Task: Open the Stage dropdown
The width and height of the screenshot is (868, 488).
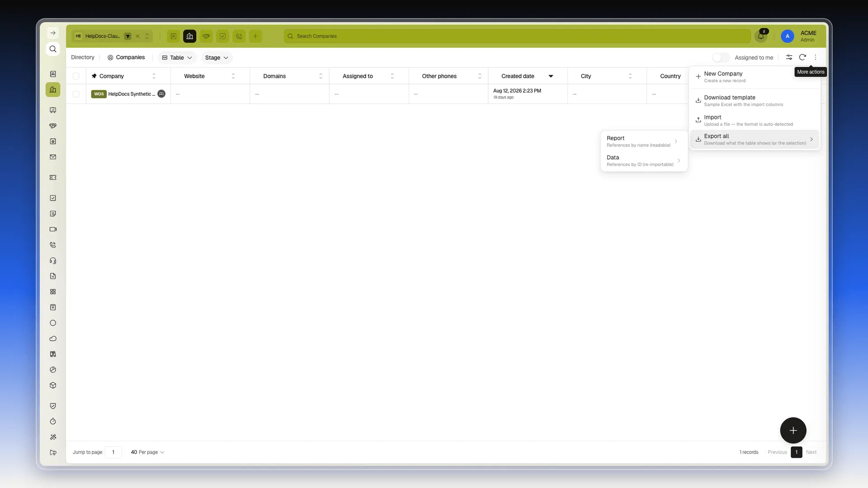Action: [217, 57]
